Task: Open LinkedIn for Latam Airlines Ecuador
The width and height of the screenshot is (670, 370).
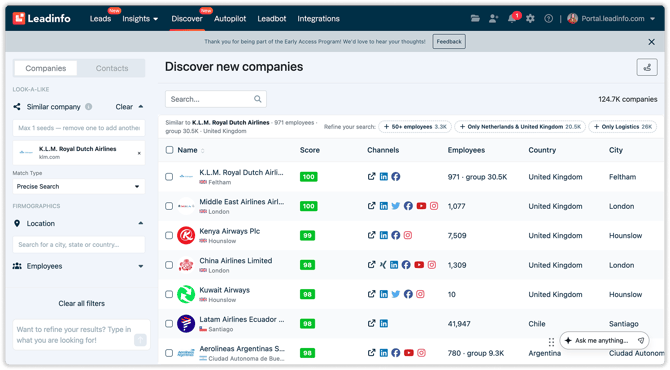Action: pyautogui.click(x=384, y=323)
